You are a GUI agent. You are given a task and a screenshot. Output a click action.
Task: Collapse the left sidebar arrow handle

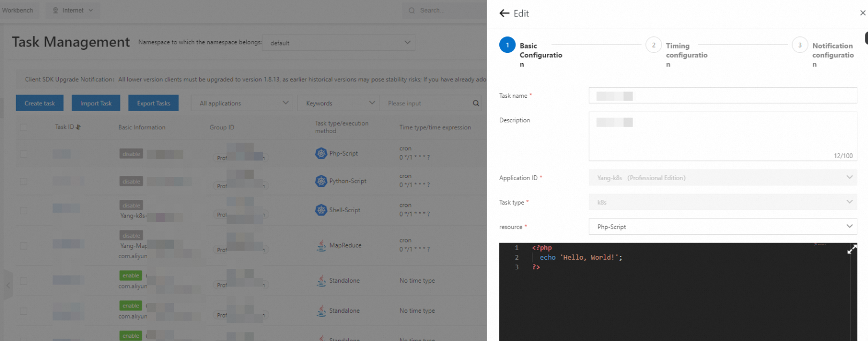tap(8, 285)
